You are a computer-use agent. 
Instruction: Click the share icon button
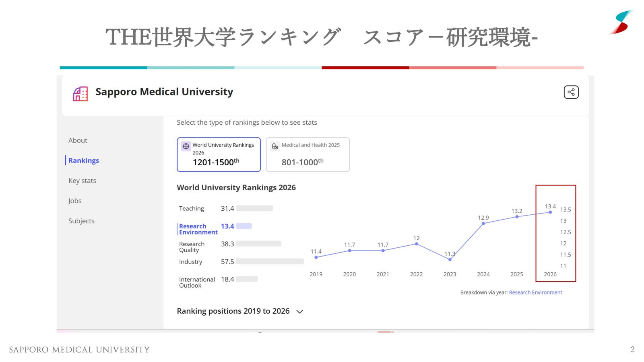[571, 92]
